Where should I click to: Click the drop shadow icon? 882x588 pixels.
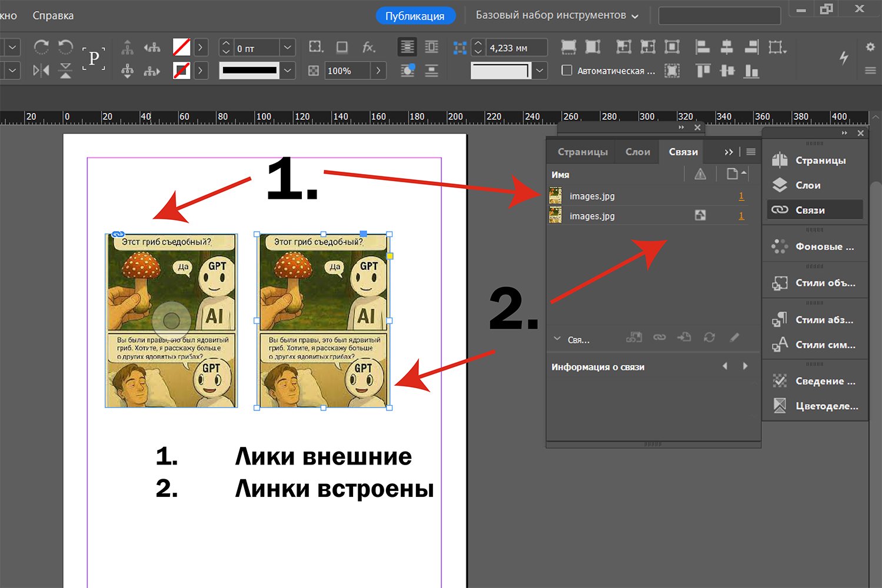342,47
